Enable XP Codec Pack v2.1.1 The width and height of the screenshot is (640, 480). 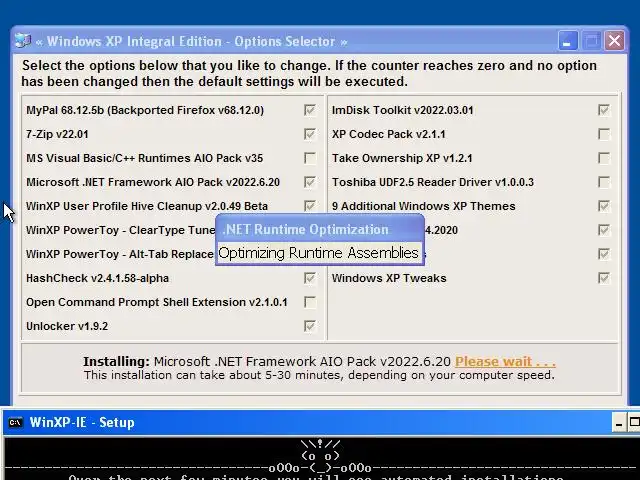604,134
